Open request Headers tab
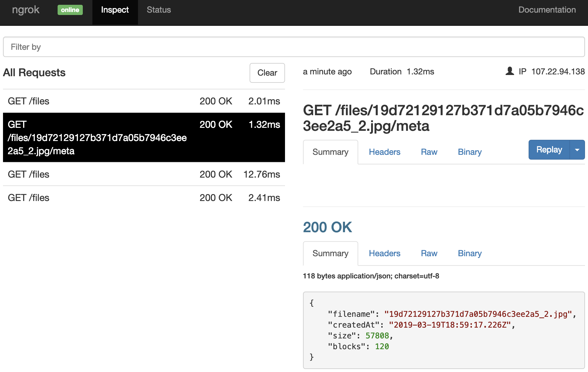This screenshot has width=588, height=372. coord(384,152)
